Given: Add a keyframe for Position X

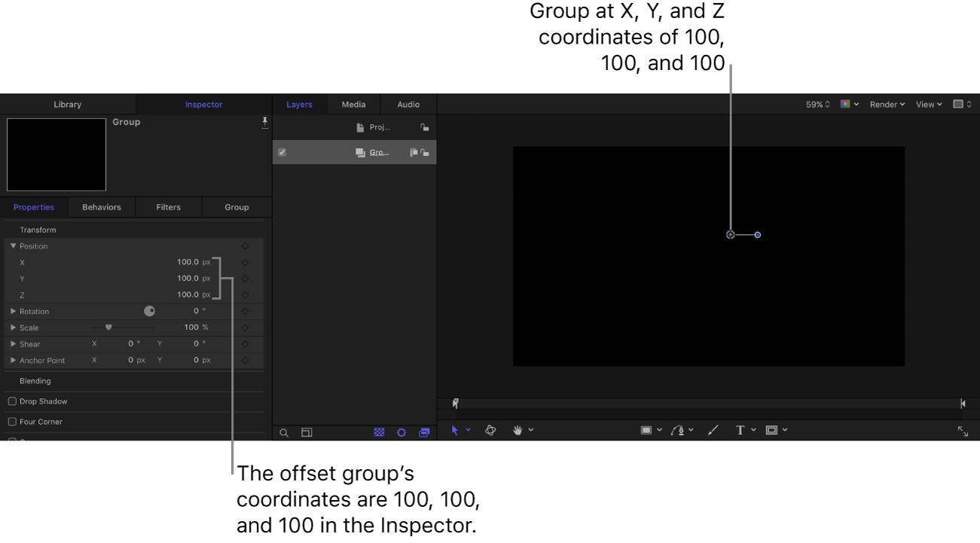Looking at the screenshot, I should [x=245, y=261].
